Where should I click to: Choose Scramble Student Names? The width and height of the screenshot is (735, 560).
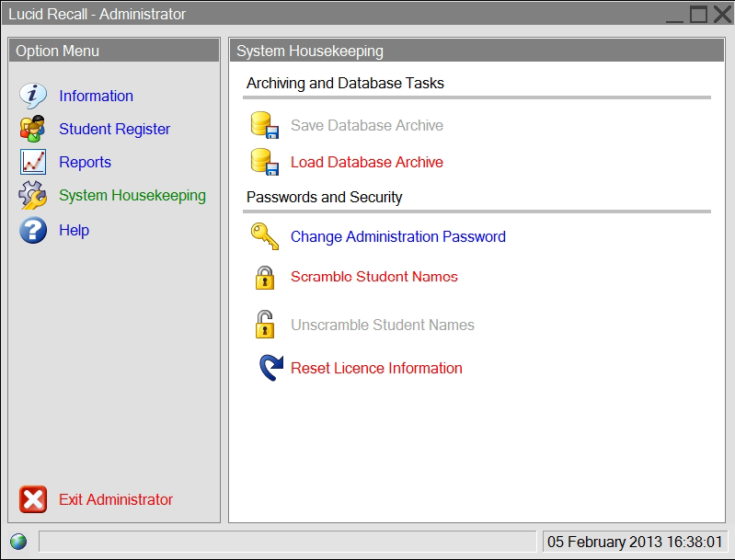pyautogui.click(x=374, y=277)
